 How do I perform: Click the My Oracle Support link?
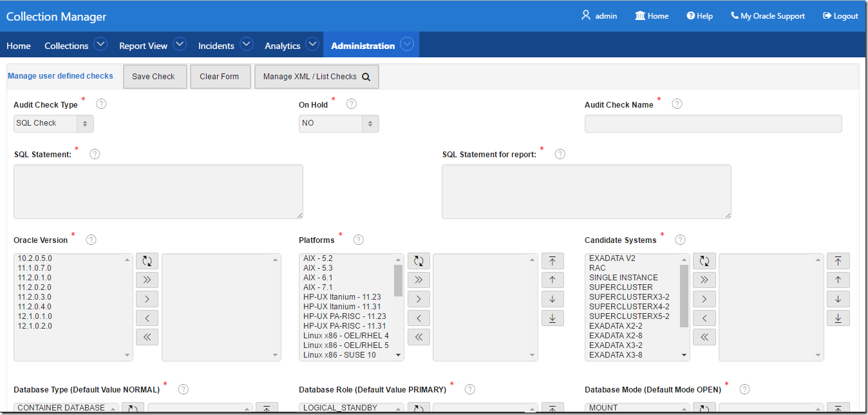[768, 16]
